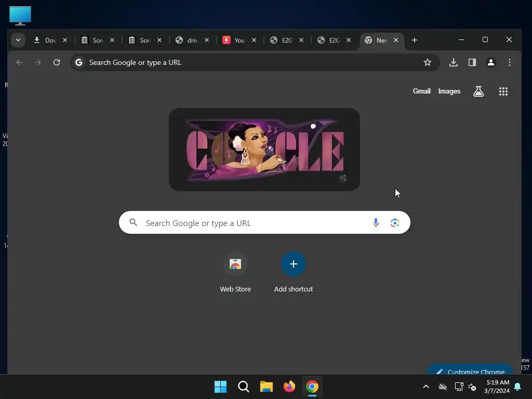Click the Add shortcut button
532x399 pixels.
pos(294,272)
